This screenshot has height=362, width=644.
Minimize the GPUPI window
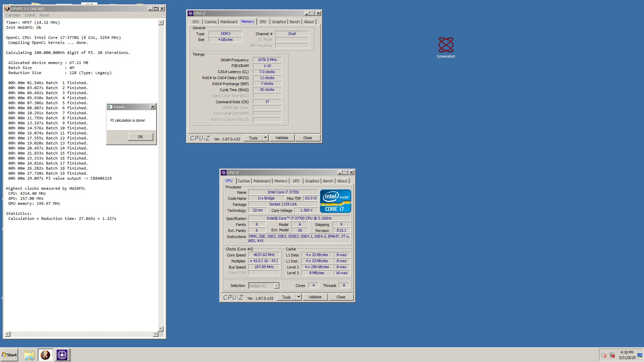pos(150,9)
